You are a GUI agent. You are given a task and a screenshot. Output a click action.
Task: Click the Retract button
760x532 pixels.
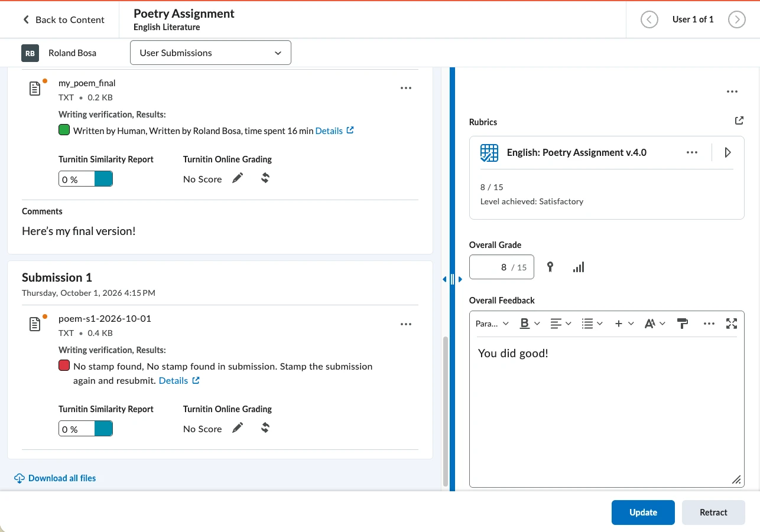click(713, 513)
